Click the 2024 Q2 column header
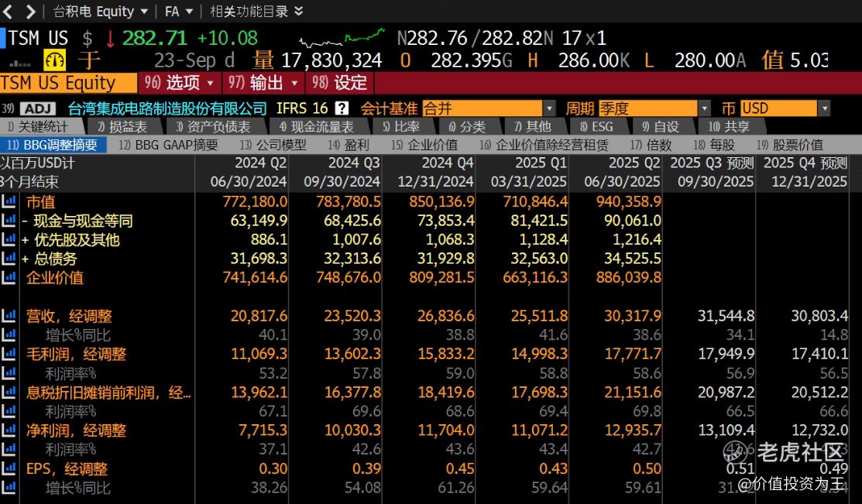 260,163
